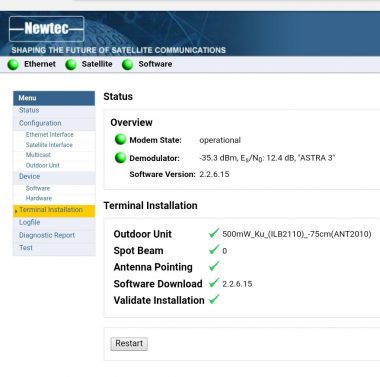380x377 pixels.
Task: Click the Modem State green indicator
Action: pos(120,139)
